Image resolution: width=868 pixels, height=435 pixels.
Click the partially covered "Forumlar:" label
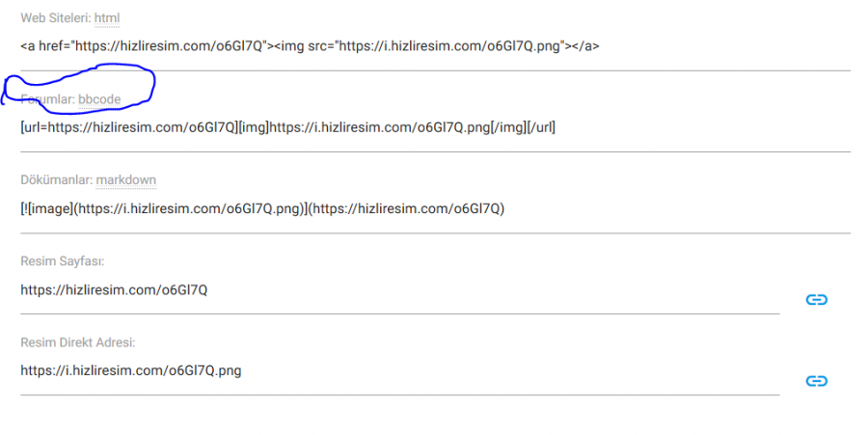(x=48, y=99)
